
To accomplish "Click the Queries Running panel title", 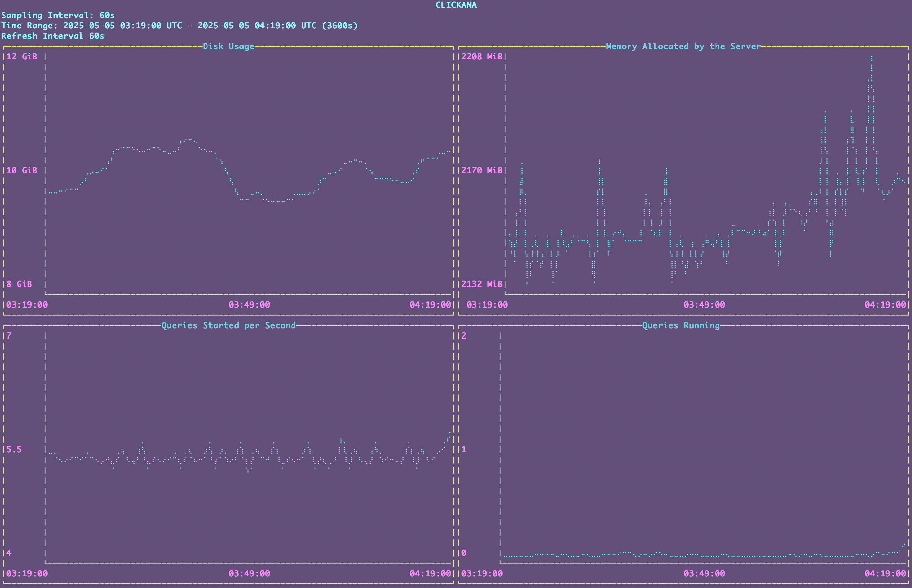I will coord(681,325).
